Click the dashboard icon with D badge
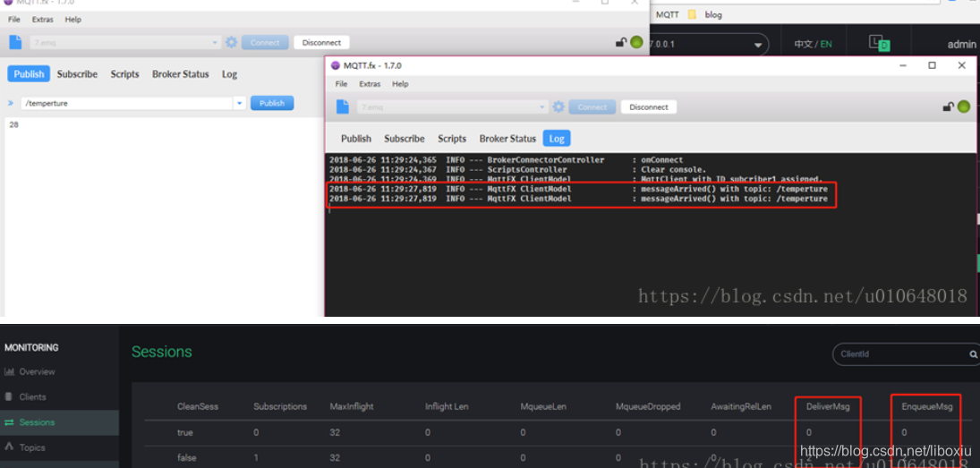 (879, 43)
